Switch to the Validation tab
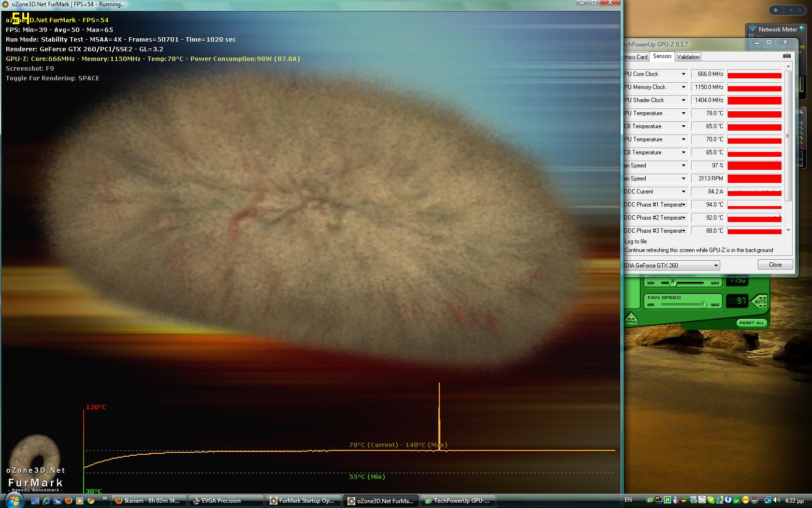Screen dimensions: 812x508 pos(688,57)
